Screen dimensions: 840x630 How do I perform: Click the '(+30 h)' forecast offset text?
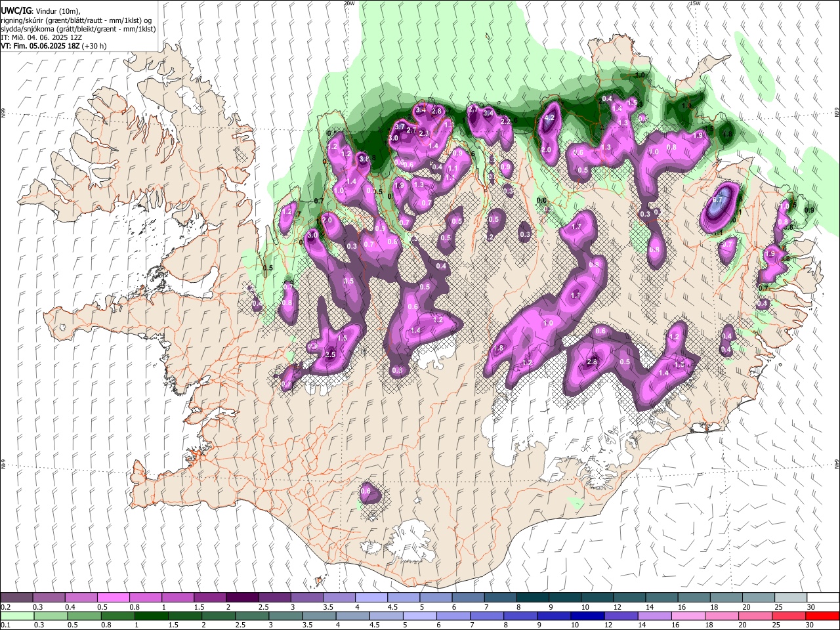[x=93, y=46]
